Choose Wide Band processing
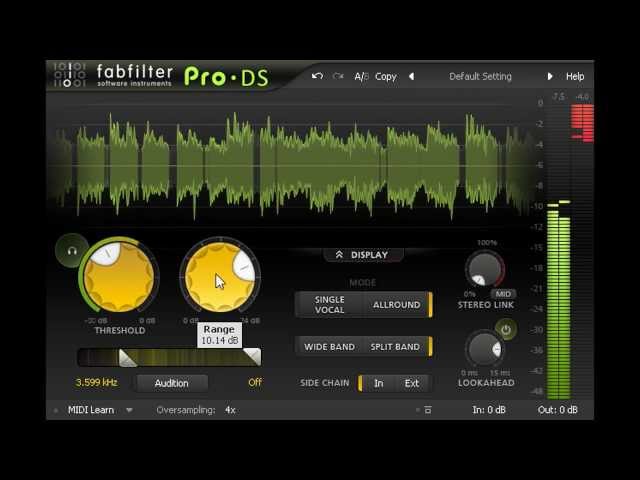 click(329, 347)
